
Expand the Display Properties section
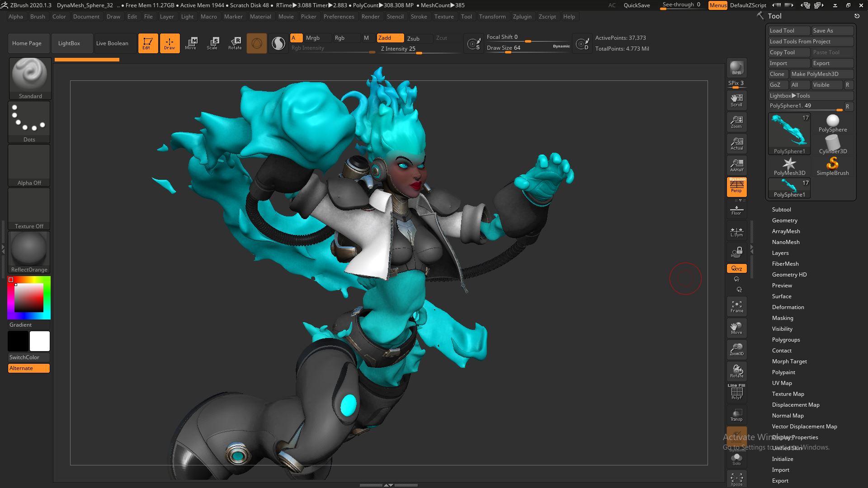point(795,437)
